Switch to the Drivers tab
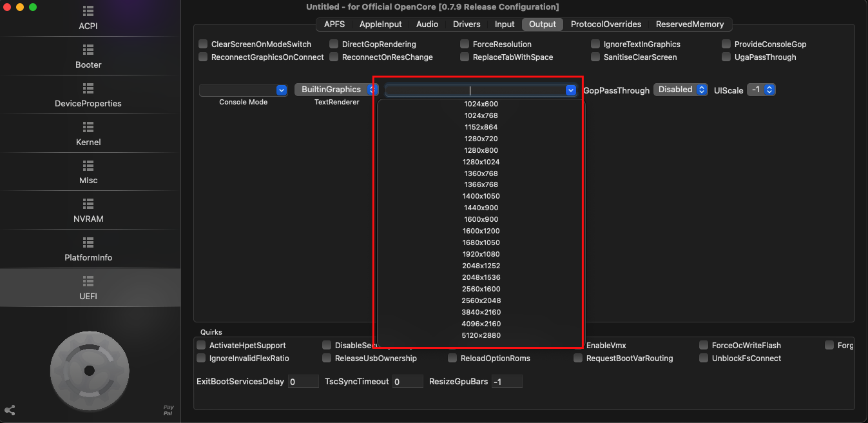Image resolution: width=868 pixels, height=423 pixels. pyautogui.click(x=467, y=24)
